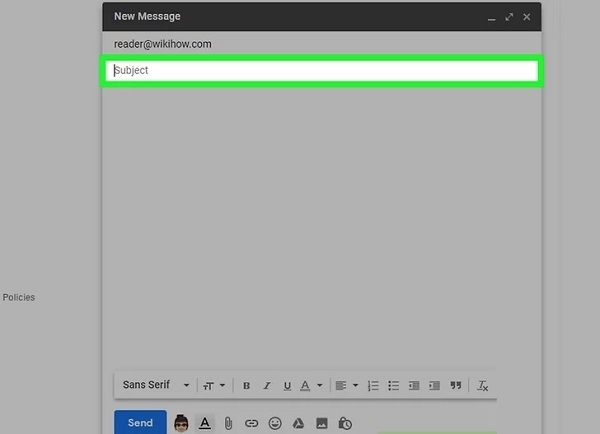Screen dimensions: 600x434
Task: Click the indent more icon
Action: 434,385
